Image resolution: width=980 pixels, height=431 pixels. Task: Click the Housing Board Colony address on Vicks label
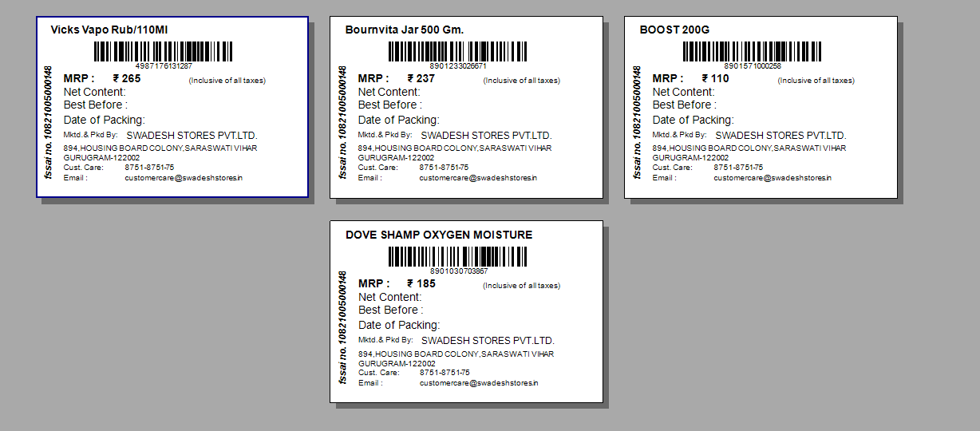(x=160, y=153)
